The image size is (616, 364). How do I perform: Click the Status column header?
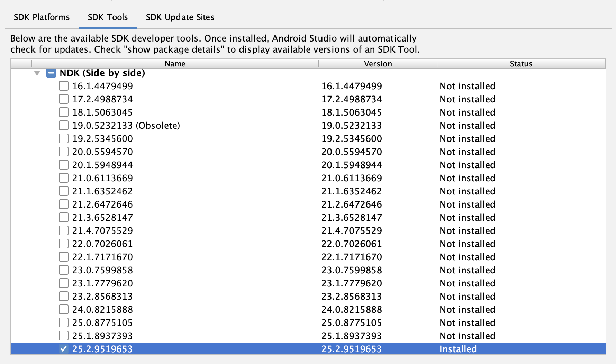520,63
